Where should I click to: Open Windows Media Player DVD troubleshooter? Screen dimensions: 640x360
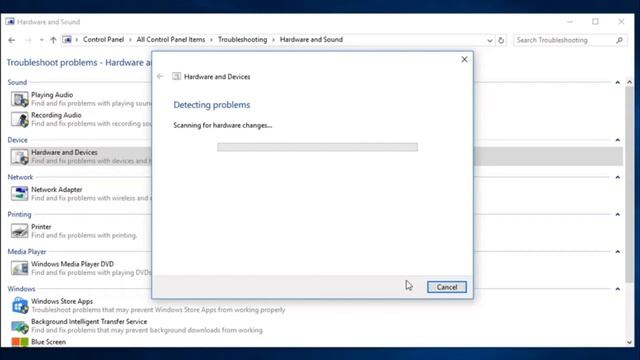72,264
